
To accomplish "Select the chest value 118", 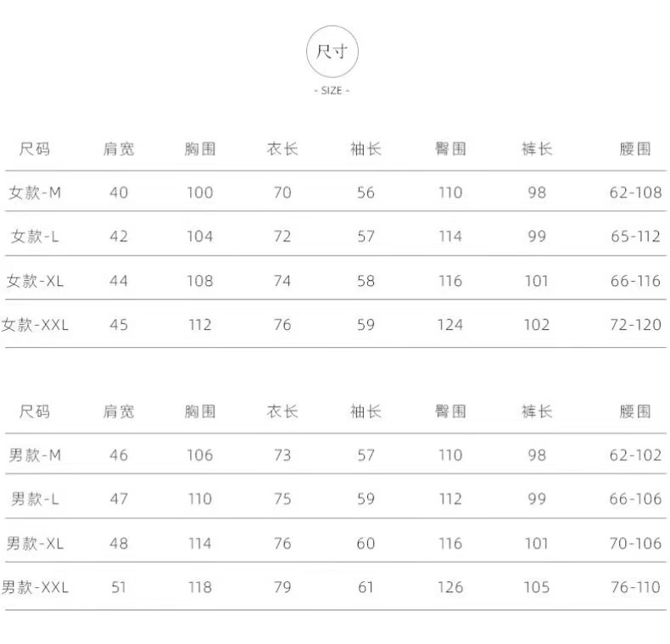I will [200, 587].
